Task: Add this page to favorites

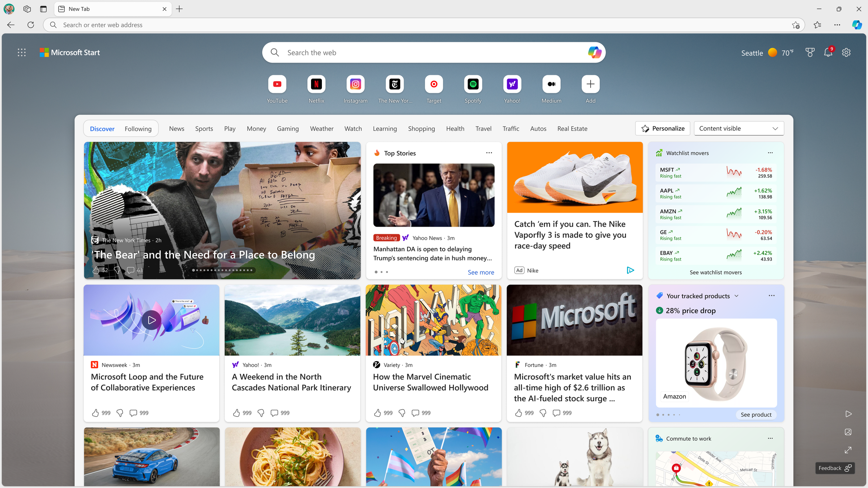Action: click(x=796, y=25)
